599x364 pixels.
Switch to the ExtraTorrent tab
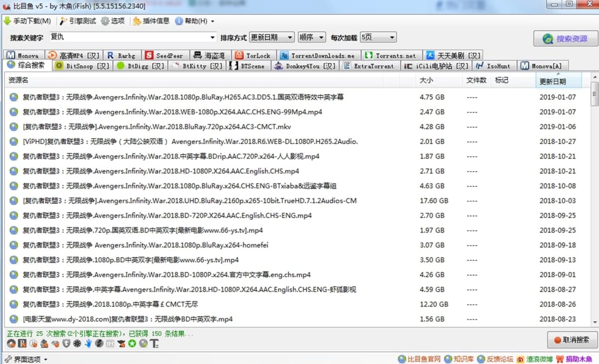[369, 66]
